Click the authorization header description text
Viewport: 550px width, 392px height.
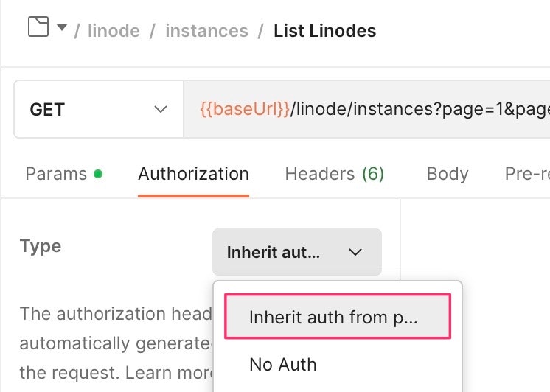pos(116,343)
